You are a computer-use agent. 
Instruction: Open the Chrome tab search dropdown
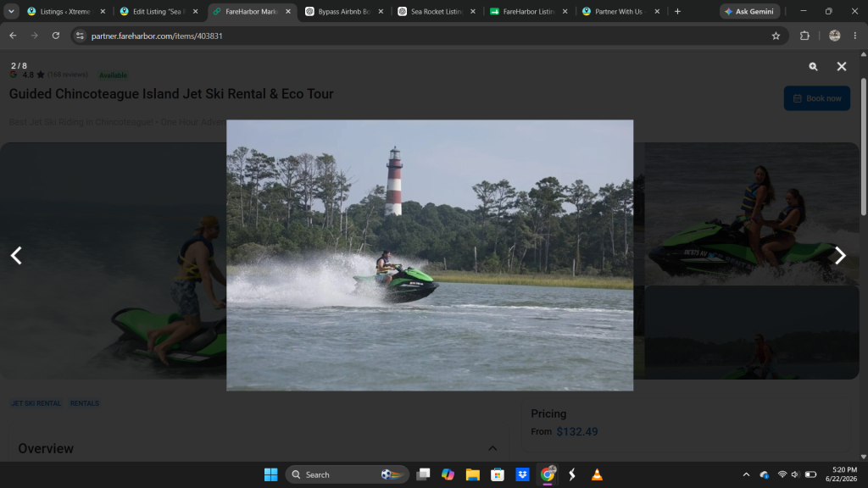11,11
